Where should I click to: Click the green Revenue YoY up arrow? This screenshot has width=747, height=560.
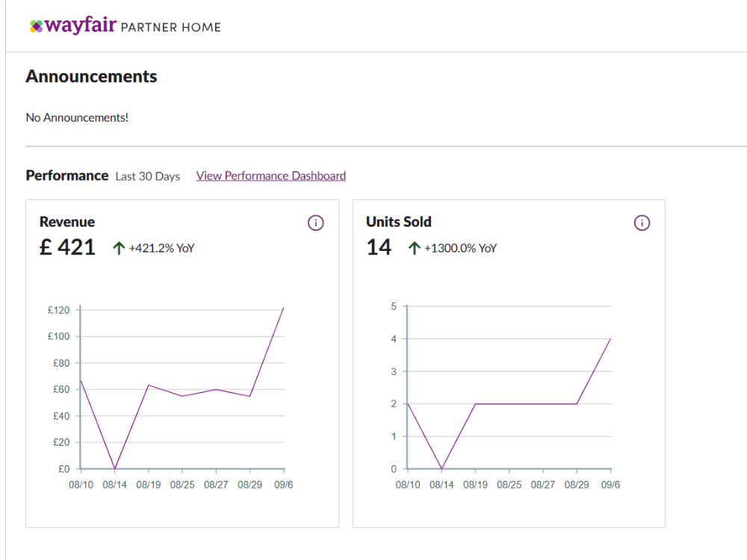pyautogui.click(x=119, y=248)
